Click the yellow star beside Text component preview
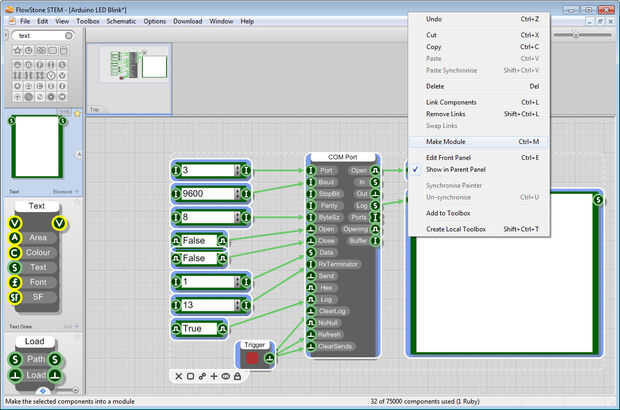Image resolution: width=620 pixels, height=410 pixels. tap(78, 114)
